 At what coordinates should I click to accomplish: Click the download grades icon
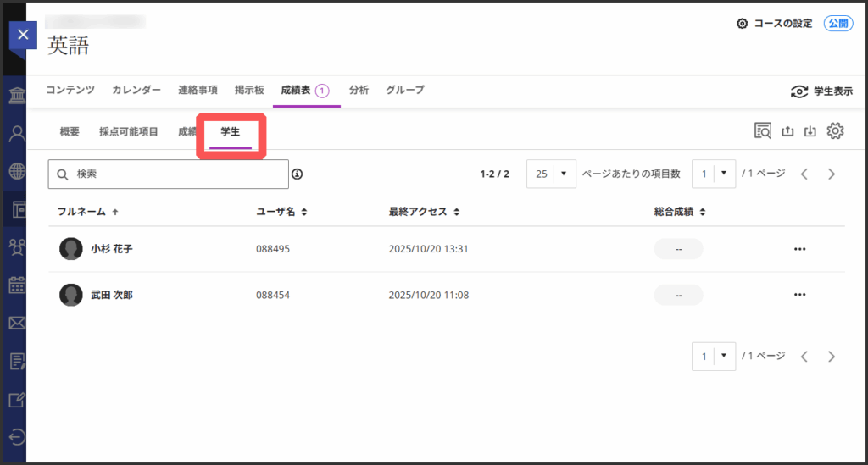tap(810, 130)
